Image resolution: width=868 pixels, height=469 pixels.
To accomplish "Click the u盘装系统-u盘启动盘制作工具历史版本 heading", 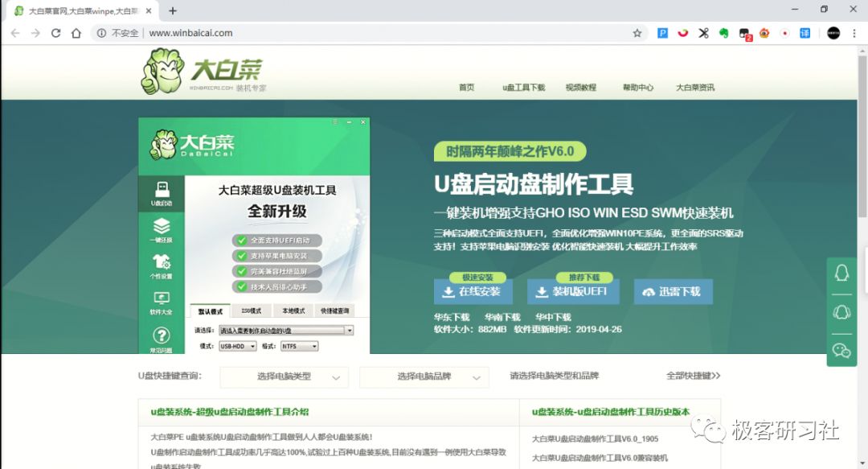I will 611,412.
